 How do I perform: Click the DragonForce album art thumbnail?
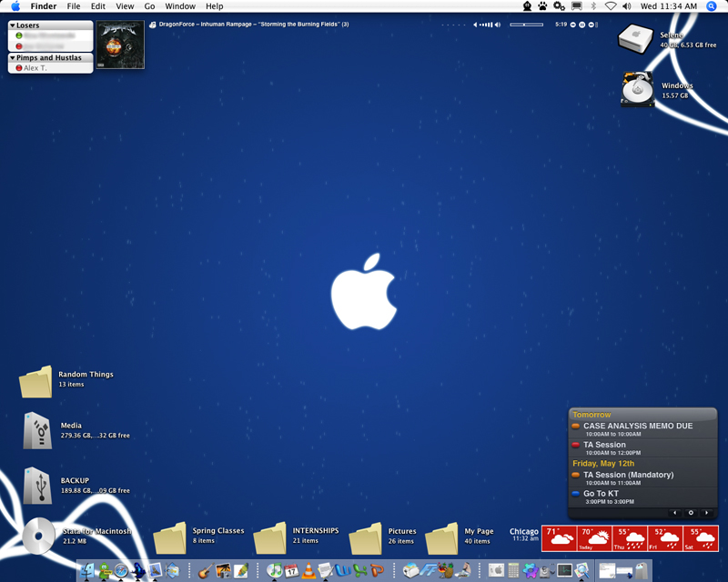pyautogui.click(x=120, y=45)
